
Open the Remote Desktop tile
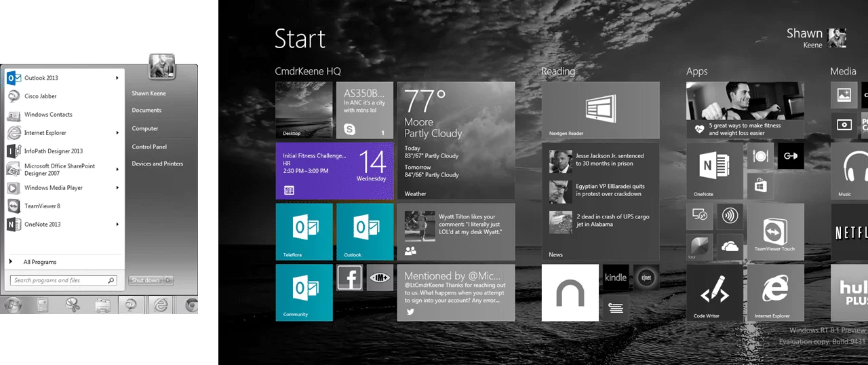(x=700, y=216)
